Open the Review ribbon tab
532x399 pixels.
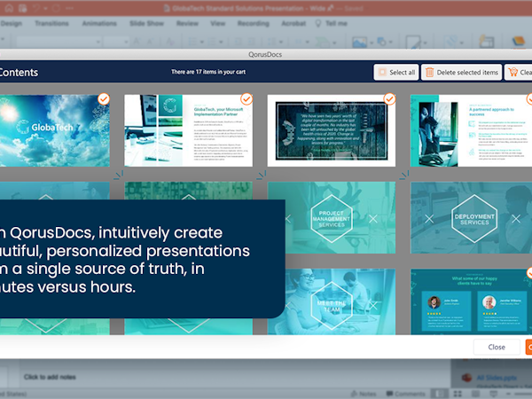click(188, 23)
